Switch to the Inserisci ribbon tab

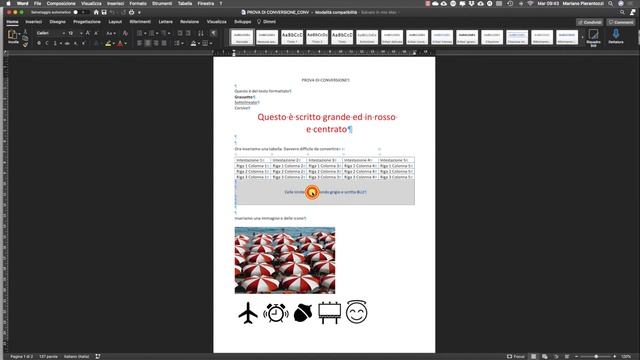point(33,22)
